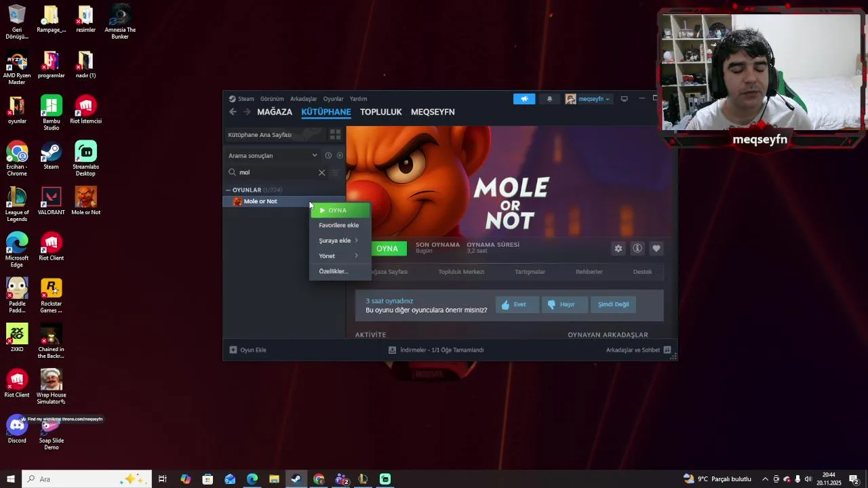Open MEQSEYFN profile tab
The width and height of the screenshot is (868, 488).
[x=433, y=112]
